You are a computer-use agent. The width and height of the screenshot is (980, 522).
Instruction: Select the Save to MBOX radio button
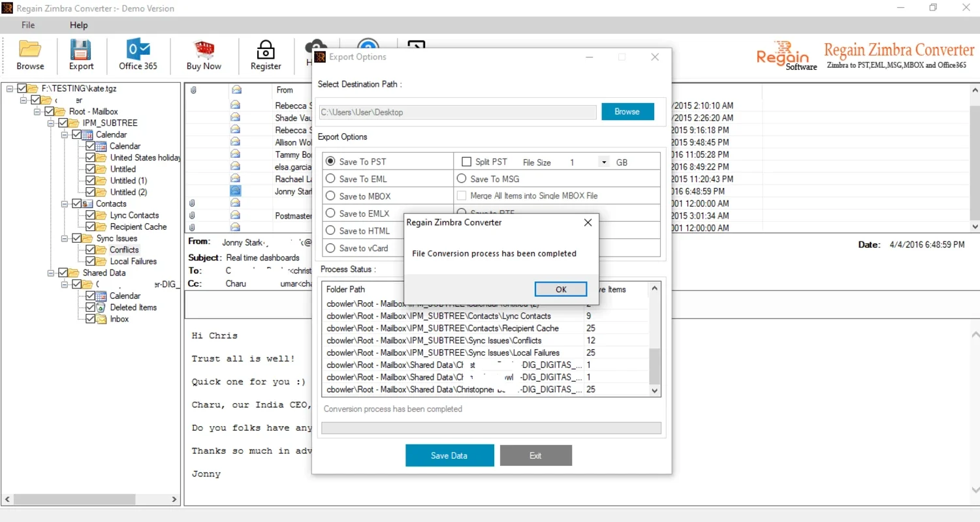click(x=330, y=196)
